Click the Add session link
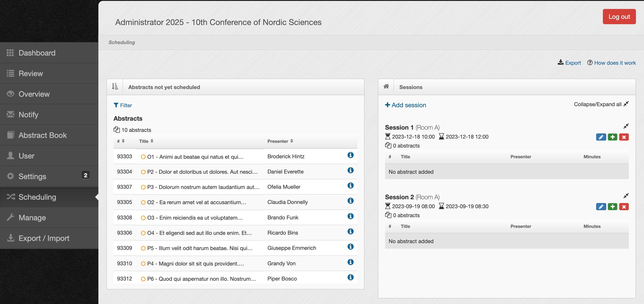This screenshot has width=644, height=304. [405, 105]
